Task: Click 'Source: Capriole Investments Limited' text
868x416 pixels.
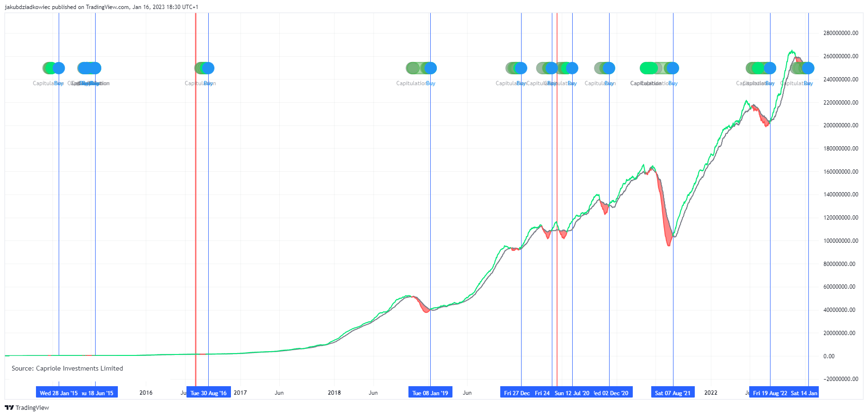Action: [x=67, y=368]
